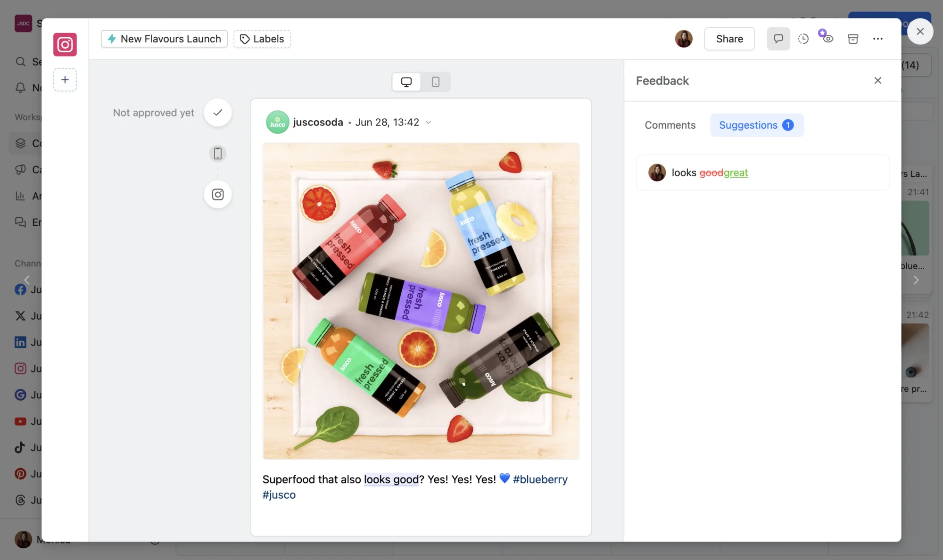943x560 pixels.
Task: Click the round Instagram icon beside post
Action: 218,195
